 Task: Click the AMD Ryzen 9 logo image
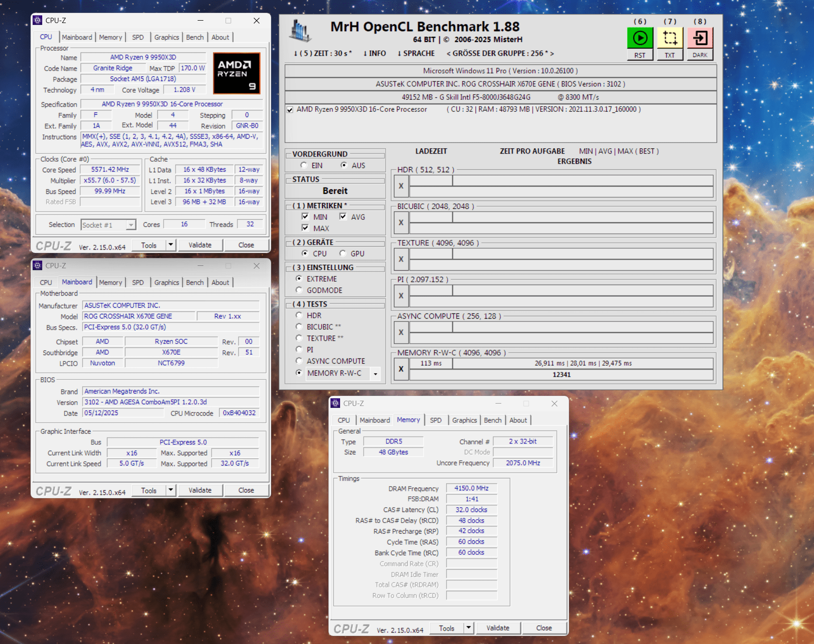(x=236, y=73)
